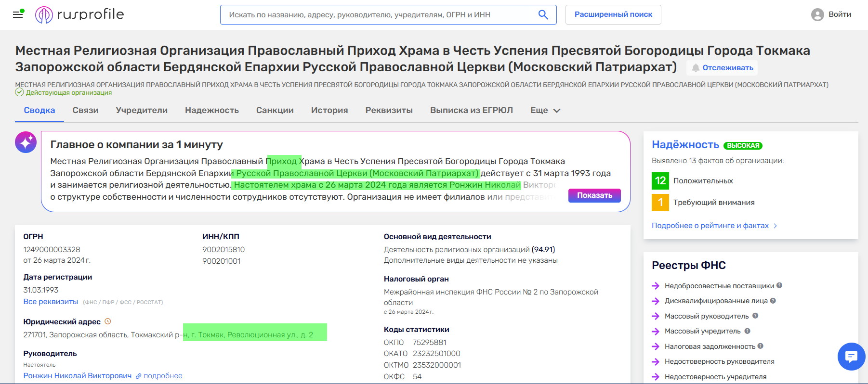The width and height of the screenshot is (868, 384).
Task: Click the link icon before подробнее
Action: click(139, 376)
